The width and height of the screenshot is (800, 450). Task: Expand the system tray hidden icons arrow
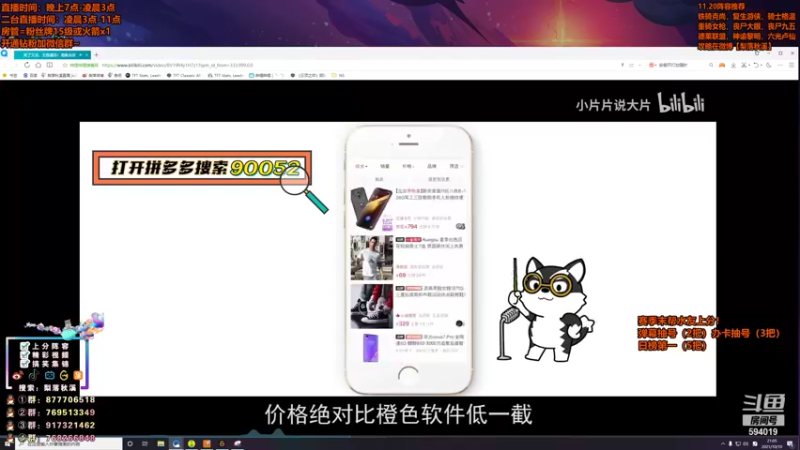[x=722, y=444]
